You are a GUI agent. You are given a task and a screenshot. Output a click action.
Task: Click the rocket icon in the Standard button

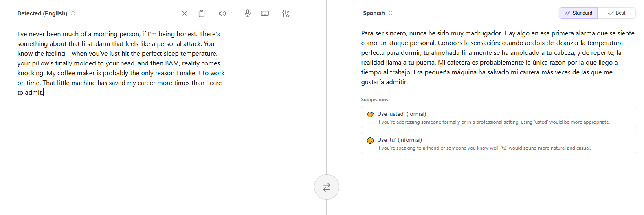[x=567, y=13]
